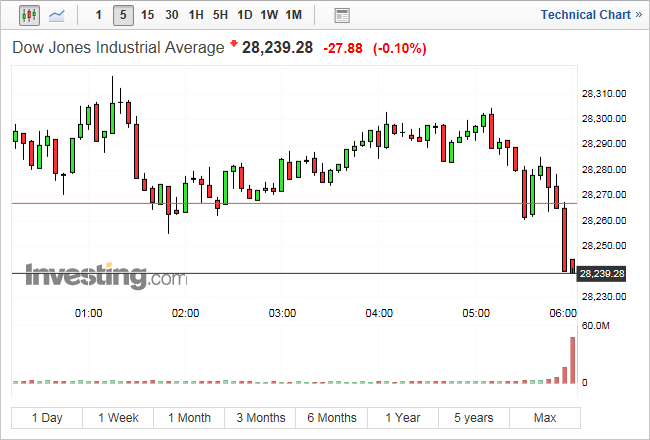Switch to line chart type
The image size is (650, 440).
point(56,15)
